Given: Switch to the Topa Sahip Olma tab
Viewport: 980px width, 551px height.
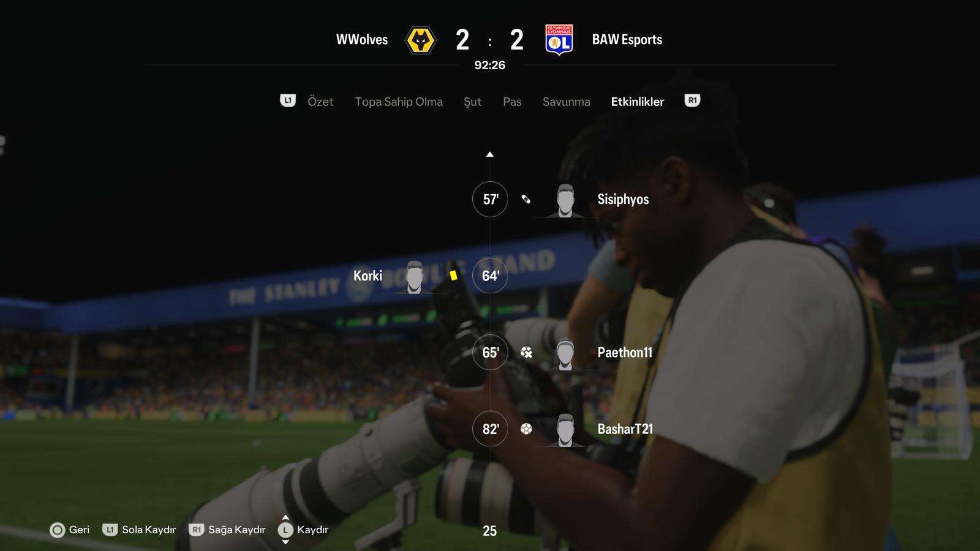Looking at the screenshot, I should tap(399, 102).
